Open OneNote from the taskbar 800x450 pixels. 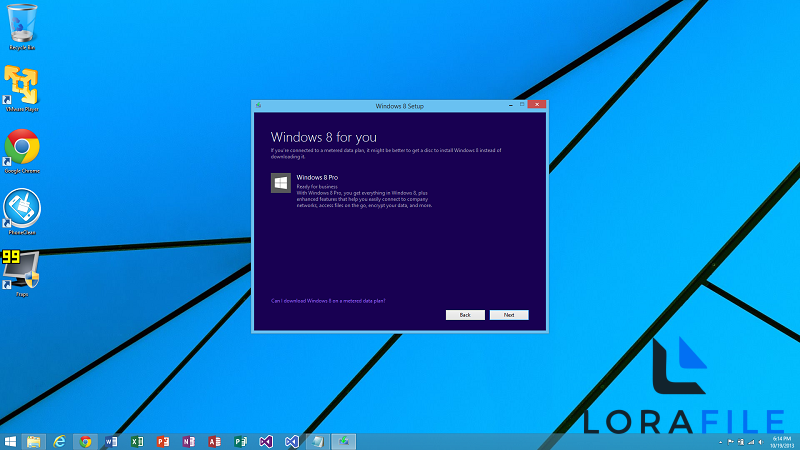click(x=188, y=441)
